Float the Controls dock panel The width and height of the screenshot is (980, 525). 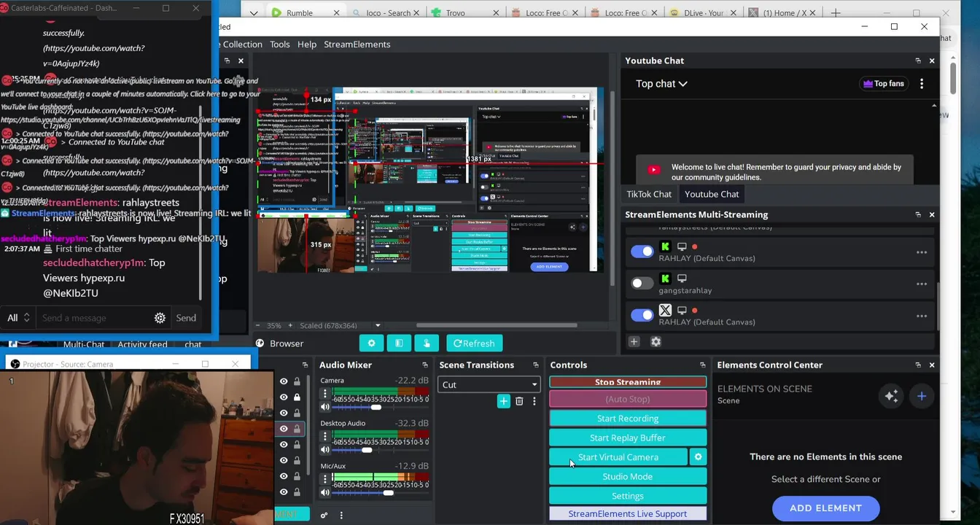coord(702,365)
